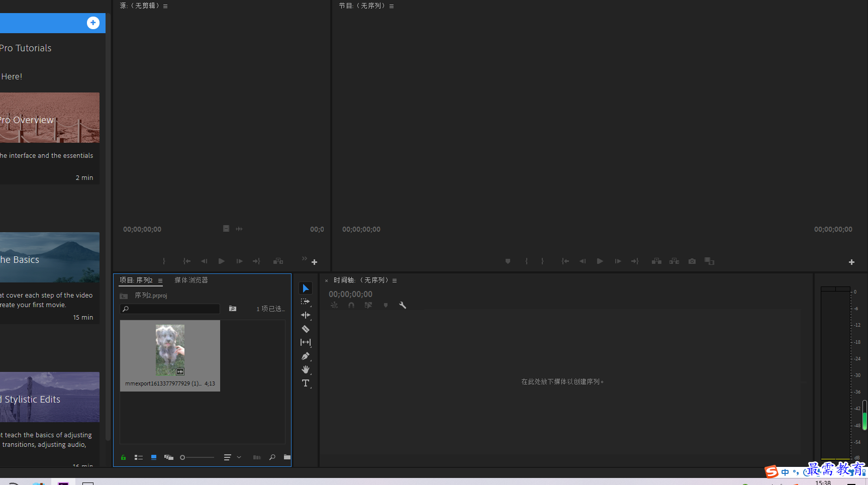Select the Ripple Edit tool
Viewport: 868px width, 485px height.
click(306, 315)
